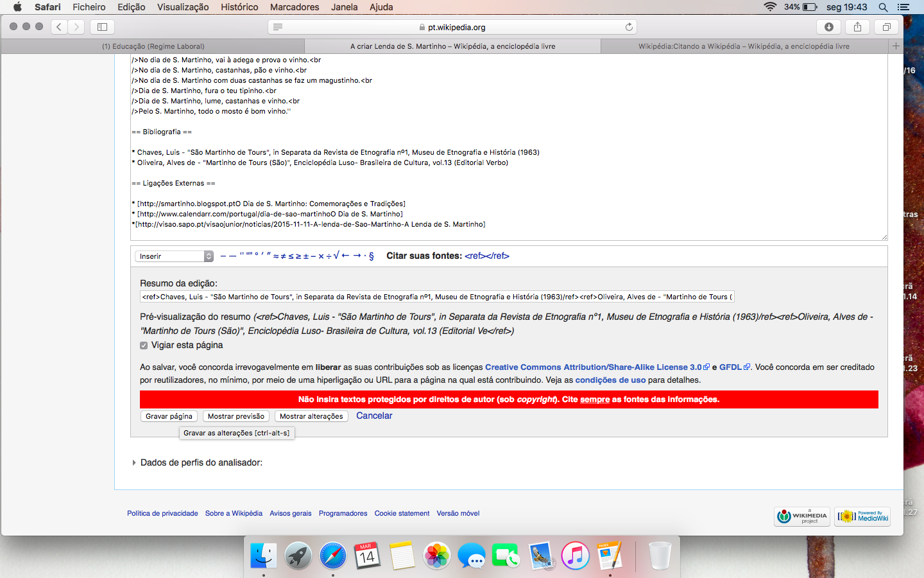Screen dimensions: 924x578
Task: Insert the square root symbol
Action: tap(336, 256)
